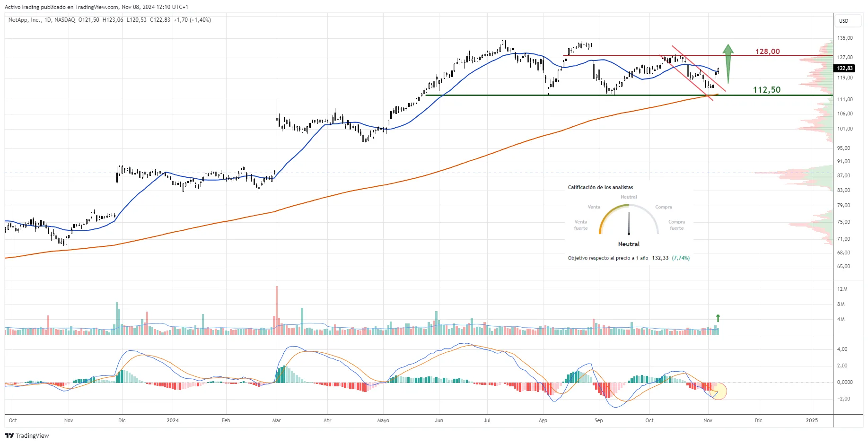Click the 135,00 price axis label
This screenshot has width=868, height=444.
[844, 38]
